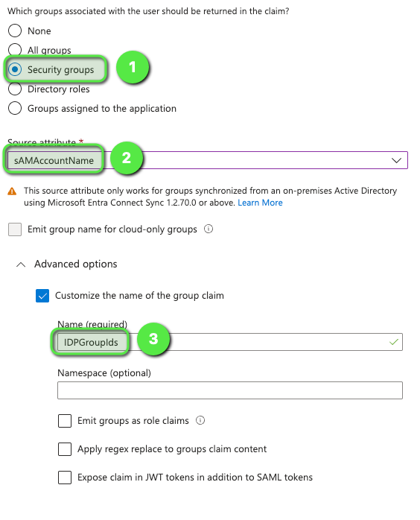Image resolution: width=420 pixels, height=520 pixels.
Task: Click the Namespace (optional) text box
Action: coord(230,390)
